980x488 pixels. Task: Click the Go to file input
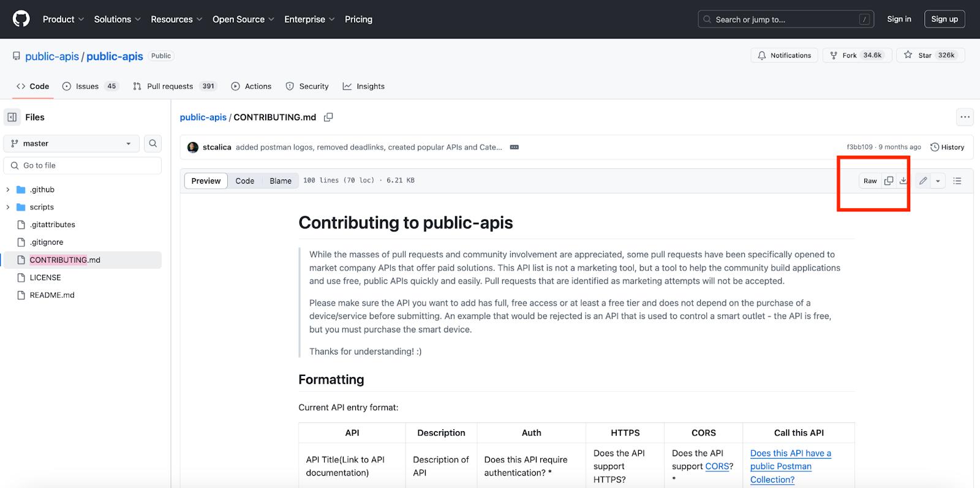83,165
